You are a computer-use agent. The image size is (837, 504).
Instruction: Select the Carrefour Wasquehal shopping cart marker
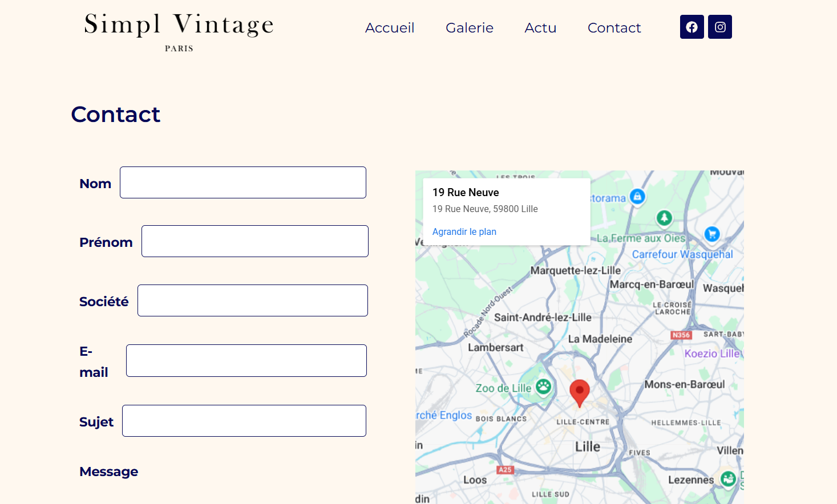(711, 234)
